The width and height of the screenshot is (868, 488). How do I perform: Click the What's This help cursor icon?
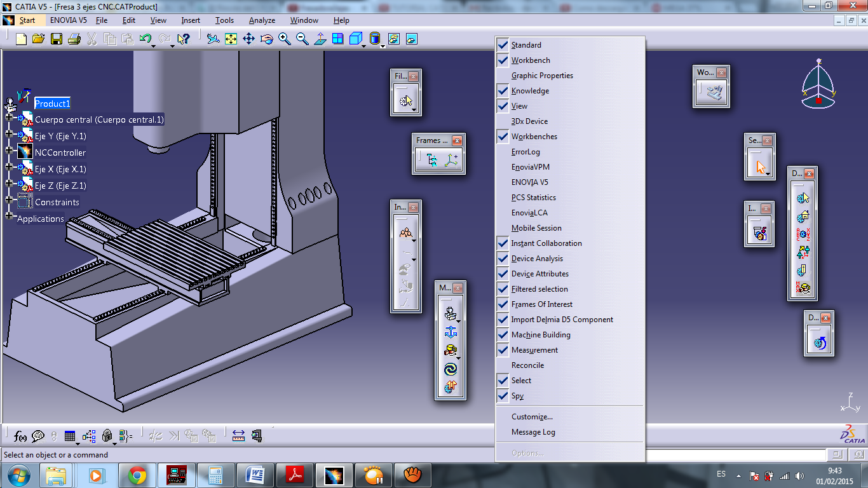tap(184, 39)
